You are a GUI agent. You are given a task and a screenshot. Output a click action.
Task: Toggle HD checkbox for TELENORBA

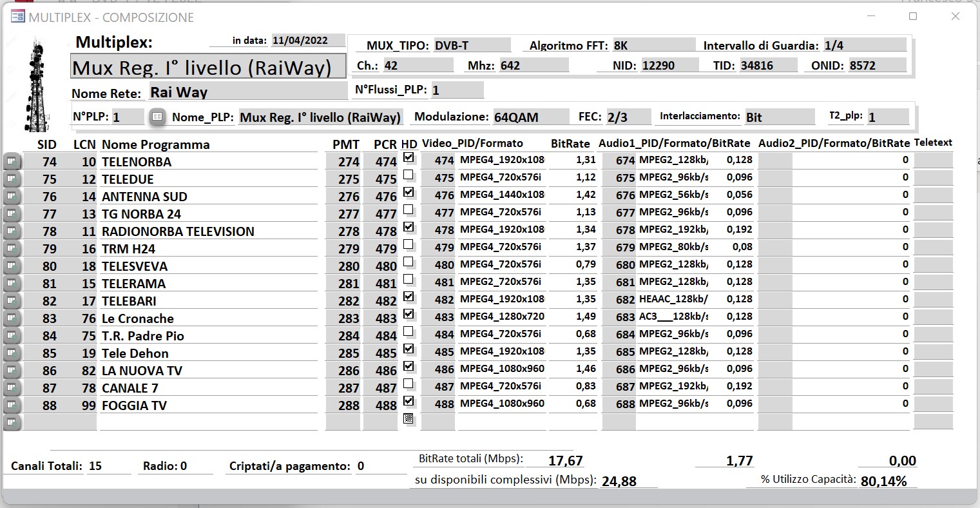[x=408, y=157]
